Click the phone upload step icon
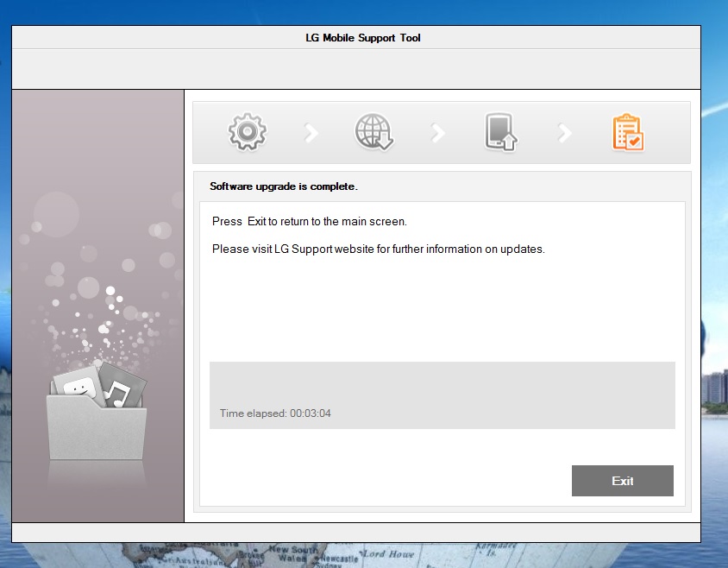 point(500,132)
